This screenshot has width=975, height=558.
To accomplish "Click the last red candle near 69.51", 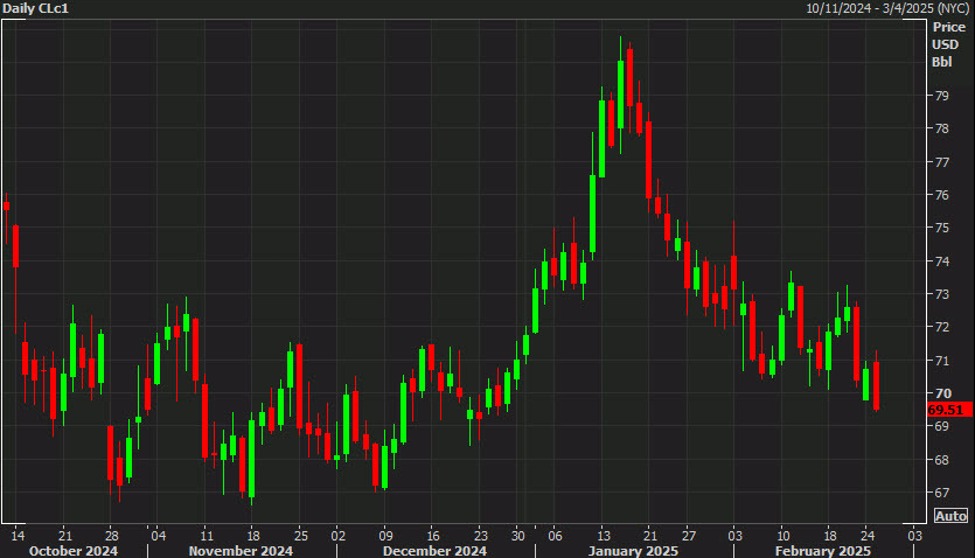I will 876,385.
